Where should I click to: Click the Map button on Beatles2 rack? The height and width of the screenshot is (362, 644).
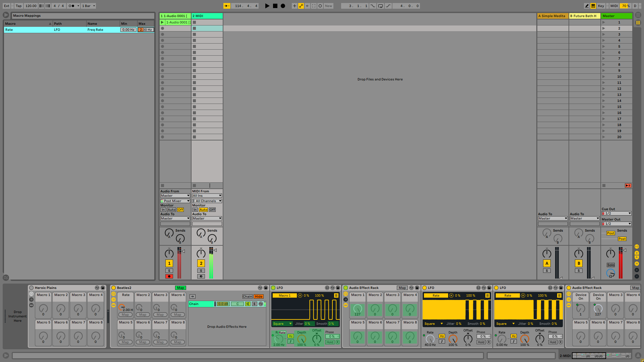tap(180, 288)
